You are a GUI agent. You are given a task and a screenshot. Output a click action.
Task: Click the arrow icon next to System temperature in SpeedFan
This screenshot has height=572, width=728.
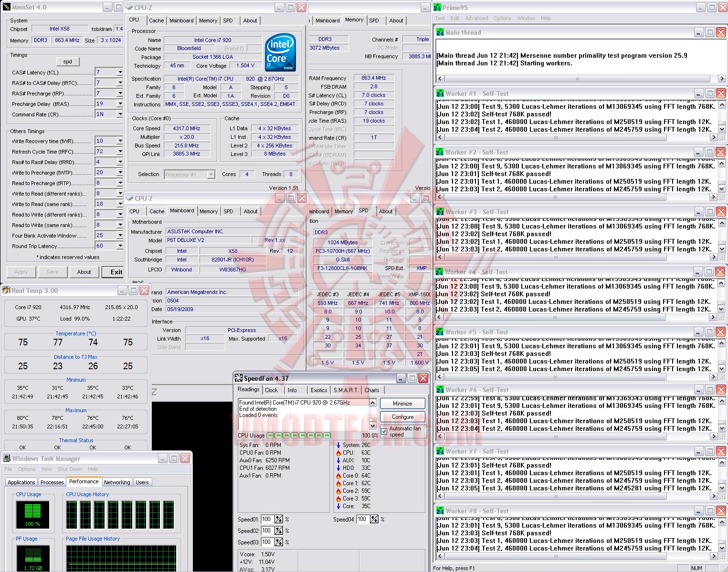pos(338,445)
